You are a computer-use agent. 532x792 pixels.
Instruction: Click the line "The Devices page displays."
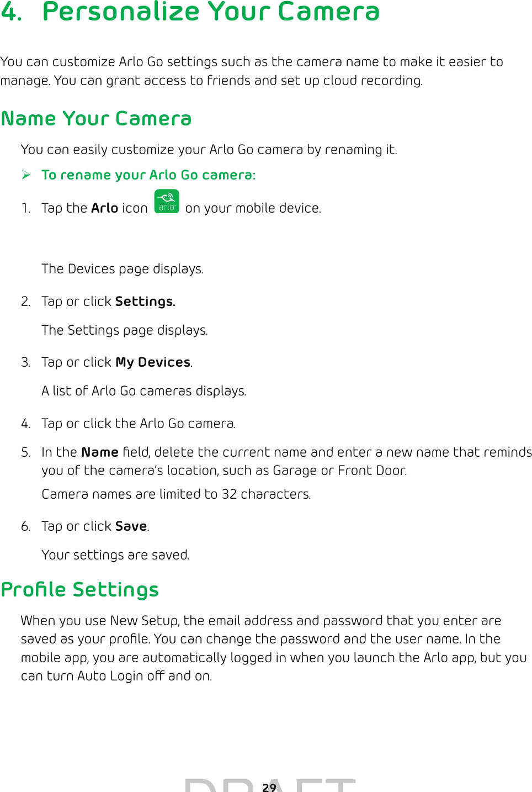[x=123, y=269]
